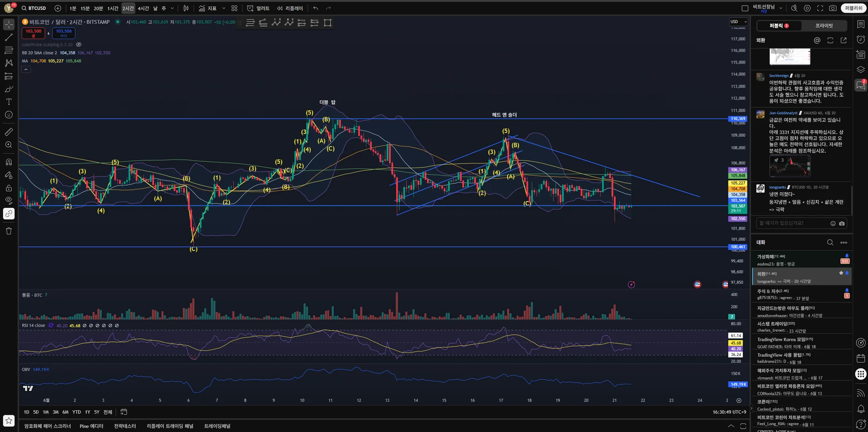
Task: Add a symbol with the plus circle button
Action: tap(58, 8)
